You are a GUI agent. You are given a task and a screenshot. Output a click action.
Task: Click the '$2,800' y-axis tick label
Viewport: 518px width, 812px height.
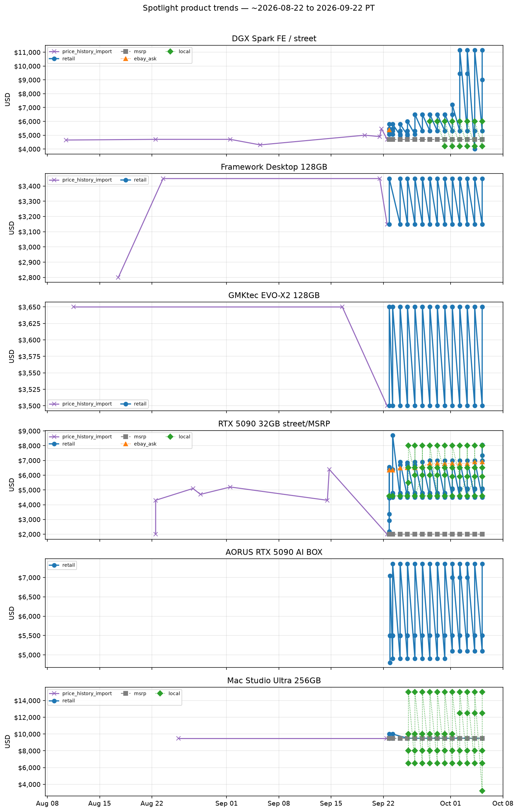click(x=29, y=277)
